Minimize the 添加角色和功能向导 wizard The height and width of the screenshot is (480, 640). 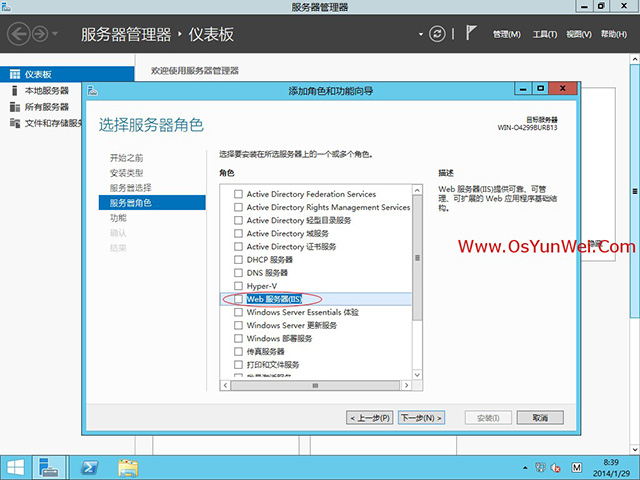coord(523,89)
